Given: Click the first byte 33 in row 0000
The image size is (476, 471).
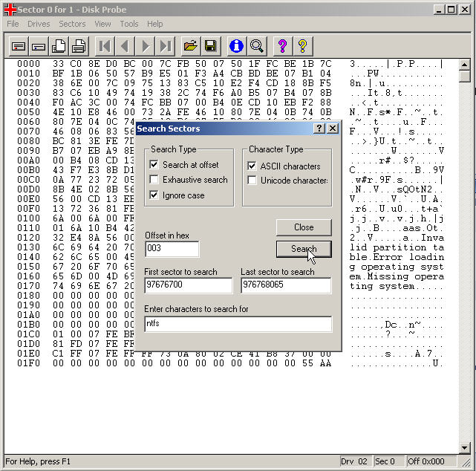Looking at the screenshot, I should coord(58,64).
